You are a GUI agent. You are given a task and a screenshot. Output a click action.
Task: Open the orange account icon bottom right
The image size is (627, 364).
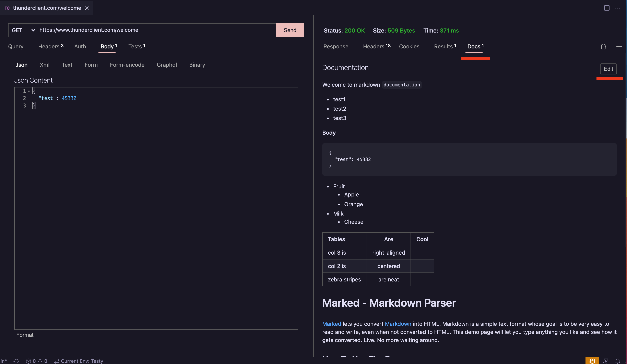[592, 361]
